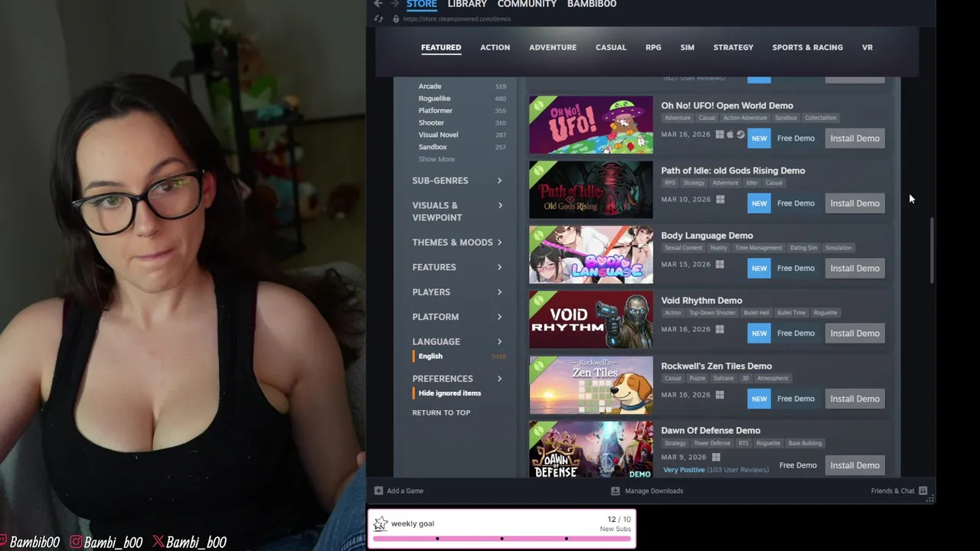Switch to the RPG tab

tap(653, 47)
